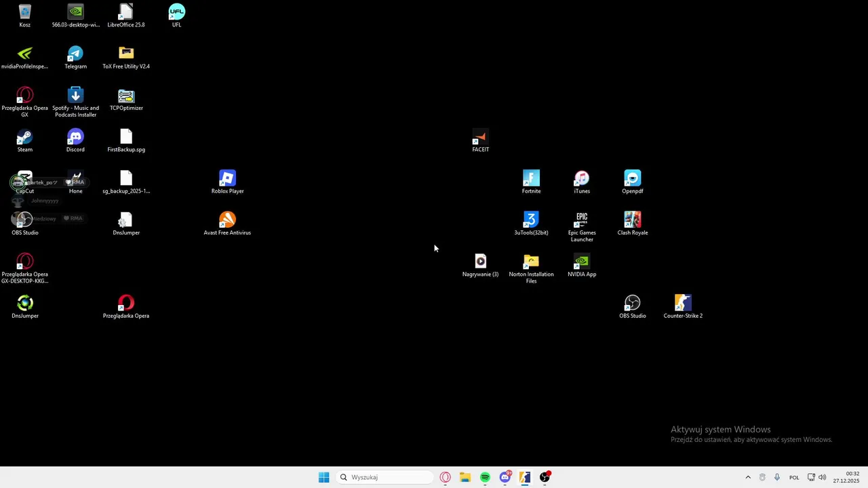This screenshot has width=868, height=488.
Task: Open the volume speaker tray icon
Action: 823,477
